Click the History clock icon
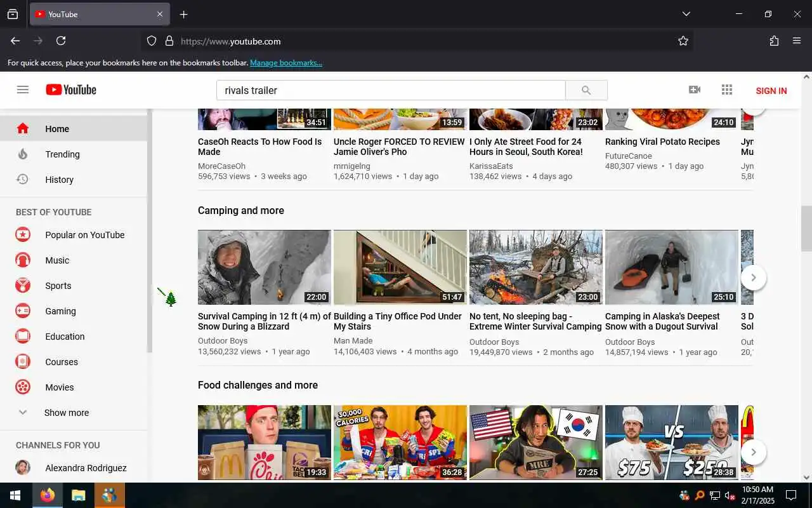The height and width of the screenshot is (508, 812). click(23, 179)
